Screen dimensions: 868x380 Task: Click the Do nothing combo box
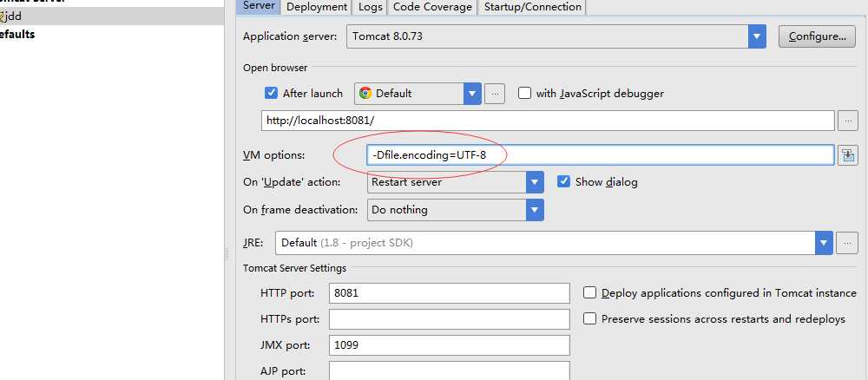click(x=455, y=210)
